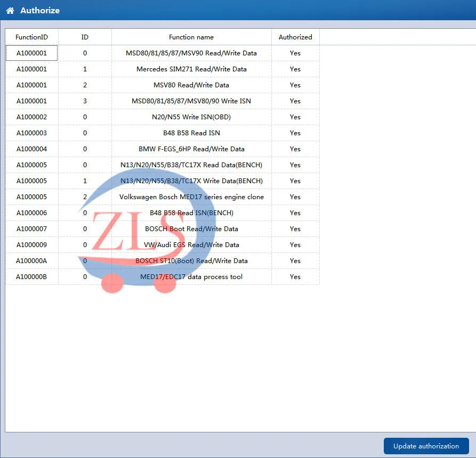Click the ID column header
Viewport: 476px width, 458px height.
[85, 37]
